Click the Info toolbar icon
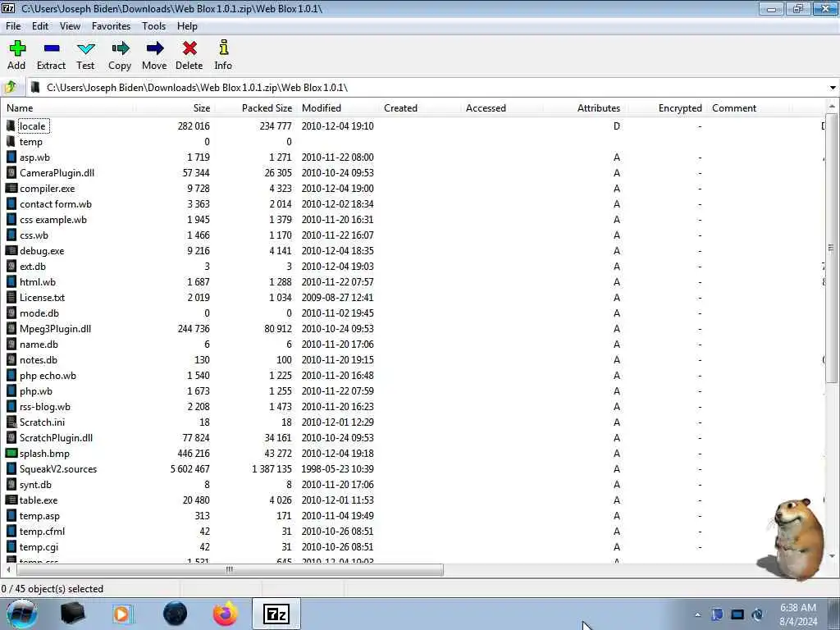The image size is (840, 630). tap(223, 48)
